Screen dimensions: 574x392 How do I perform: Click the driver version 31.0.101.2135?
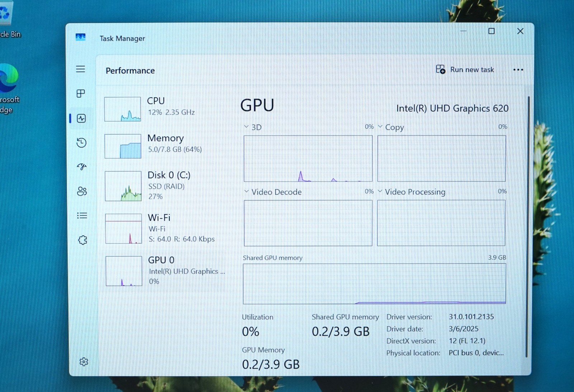coord(471,317)
